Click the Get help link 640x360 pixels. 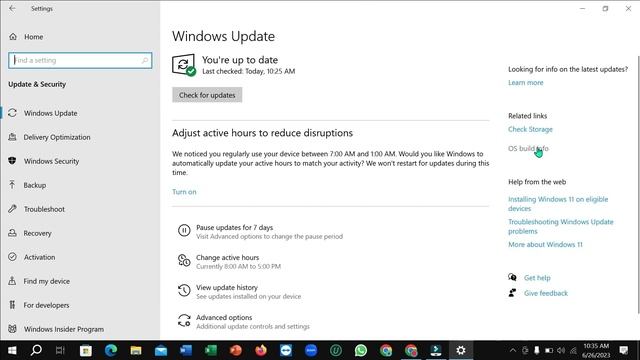tap(537, 278)
